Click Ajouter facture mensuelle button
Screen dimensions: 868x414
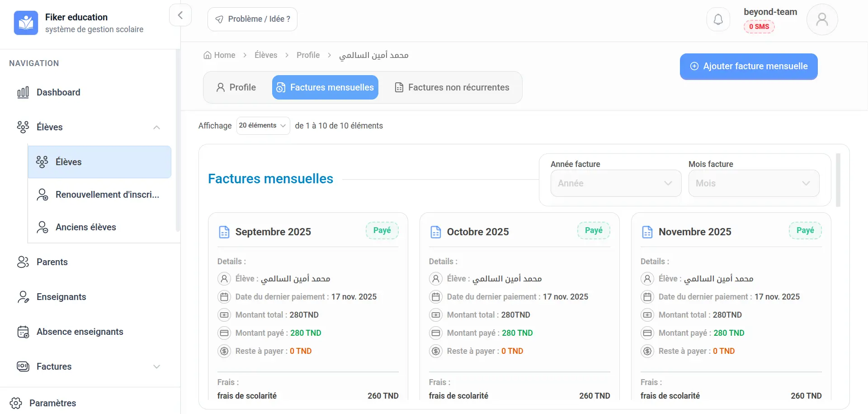point(748,67)
